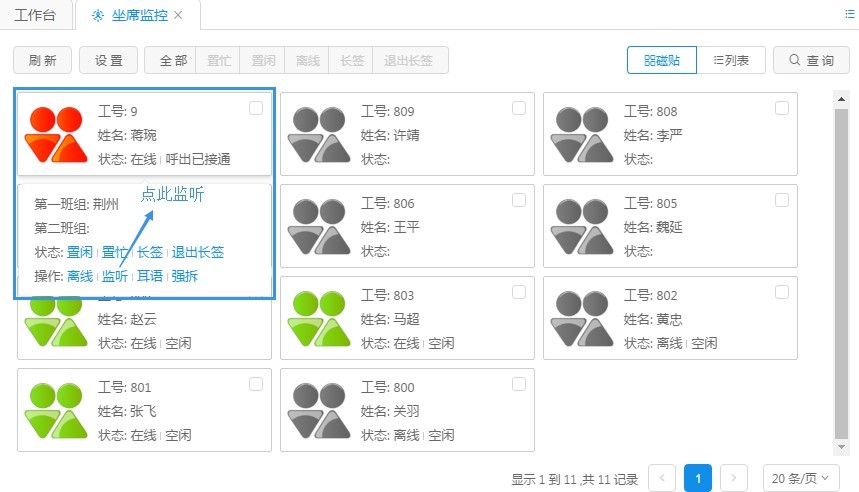859x492 pixels.
Task: Click the vertical scrollbar thumb
Action: point(841,270)
